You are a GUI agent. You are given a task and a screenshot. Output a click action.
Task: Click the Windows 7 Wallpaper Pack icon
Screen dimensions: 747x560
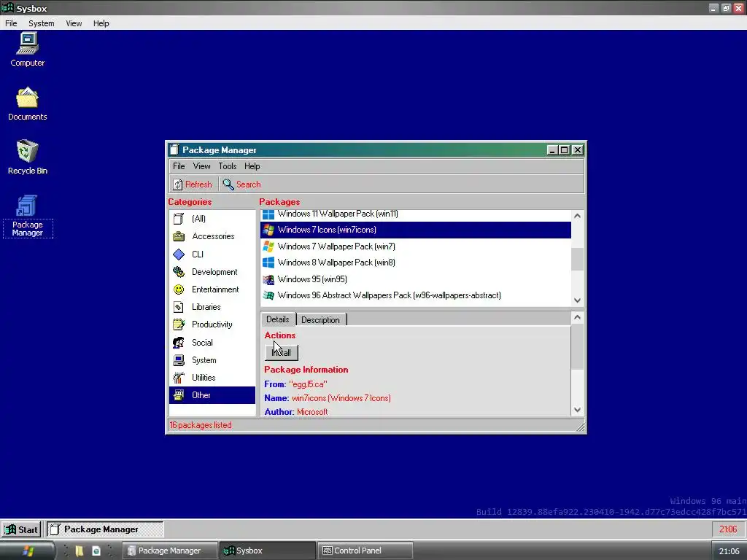tap(268, 246)
